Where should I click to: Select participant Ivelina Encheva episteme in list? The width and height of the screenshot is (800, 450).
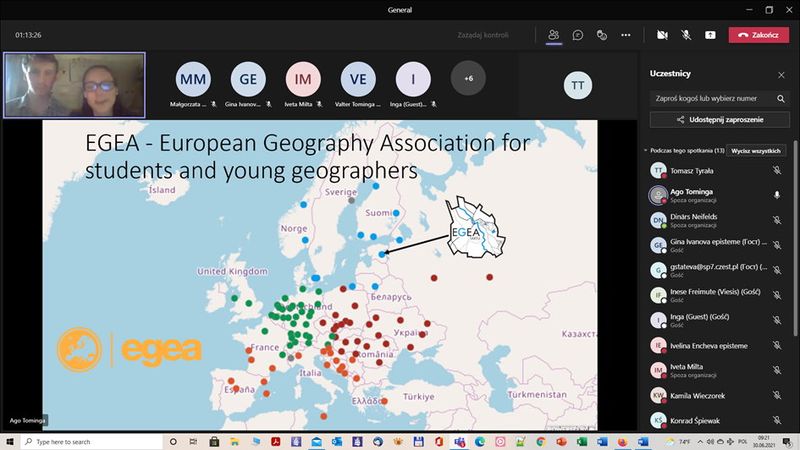717,345
